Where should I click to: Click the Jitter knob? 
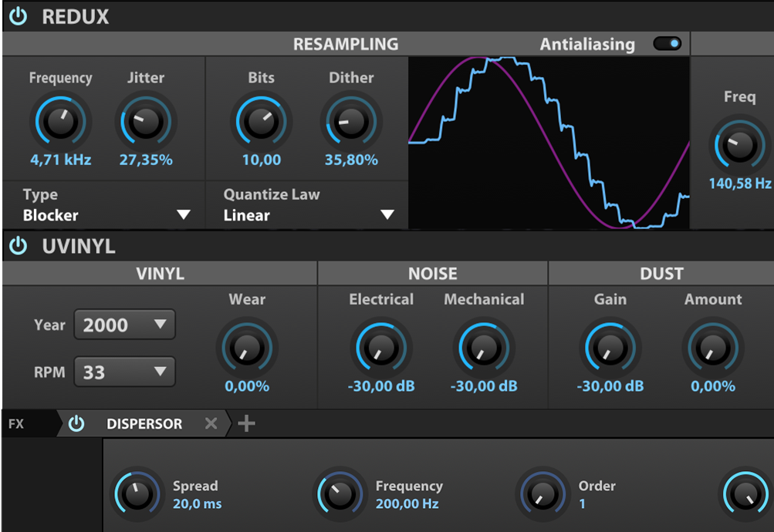[x=146, y=121]
